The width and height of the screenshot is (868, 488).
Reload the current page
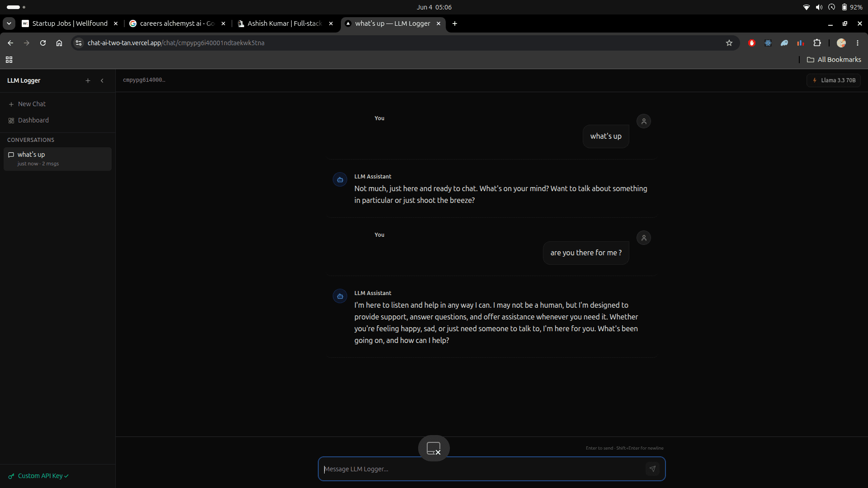tap(43, 43)
